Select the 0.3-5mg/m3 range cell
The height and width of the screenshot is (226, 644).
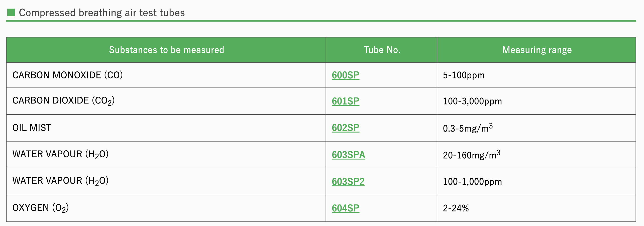click(x=468, y=128)
